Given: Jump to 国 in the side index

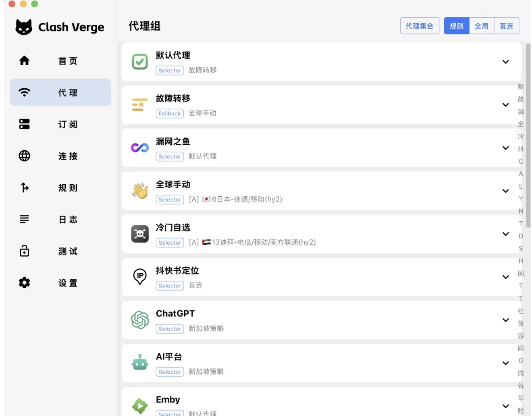Looking at the screenshot, I should pos(521,274).
